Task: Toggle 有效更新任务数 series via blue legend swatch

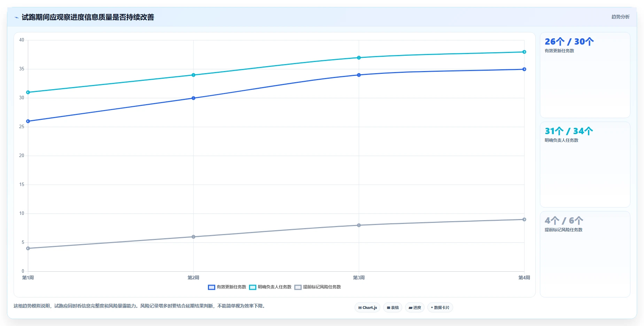Action: [x=211, y=287]
